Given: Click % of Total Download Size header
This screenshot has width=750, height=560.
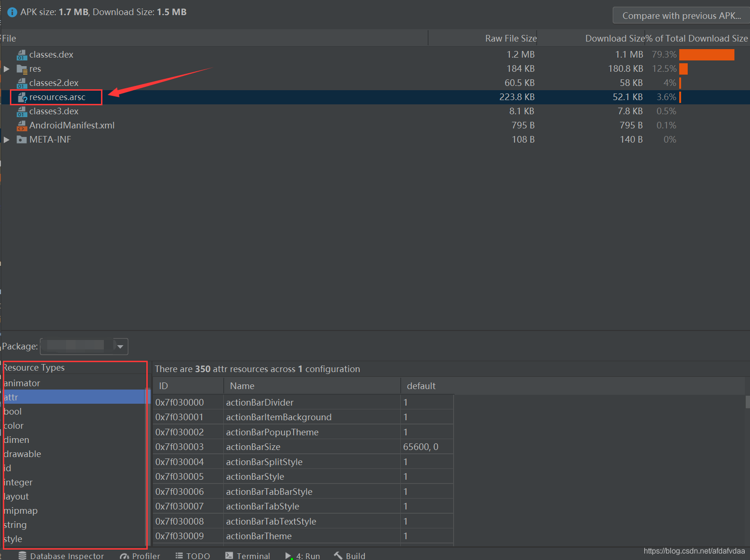Looking at the screenshot, I should click(x=697, y=38).
